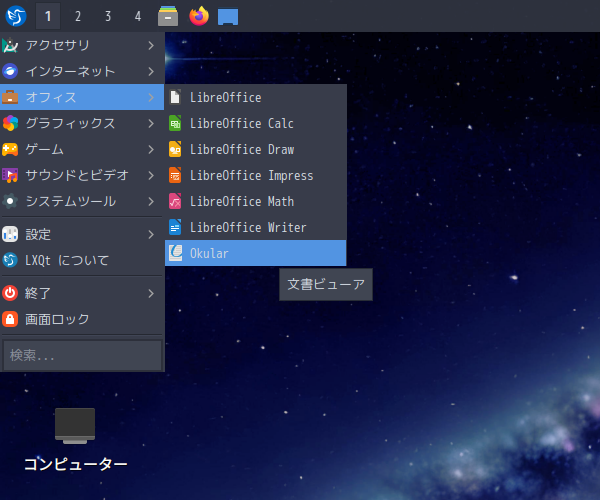Launch LibreOffice Calc
Image resolution: width=600 pixels, height=500 pixels.
click(256, 123)
